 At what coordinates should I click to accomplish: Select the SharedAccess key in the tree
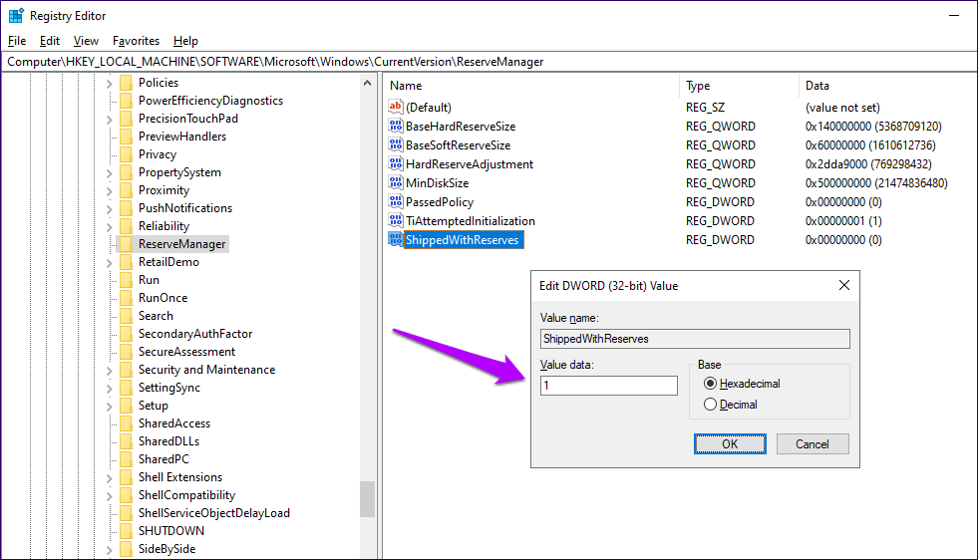tap(174, 423)
